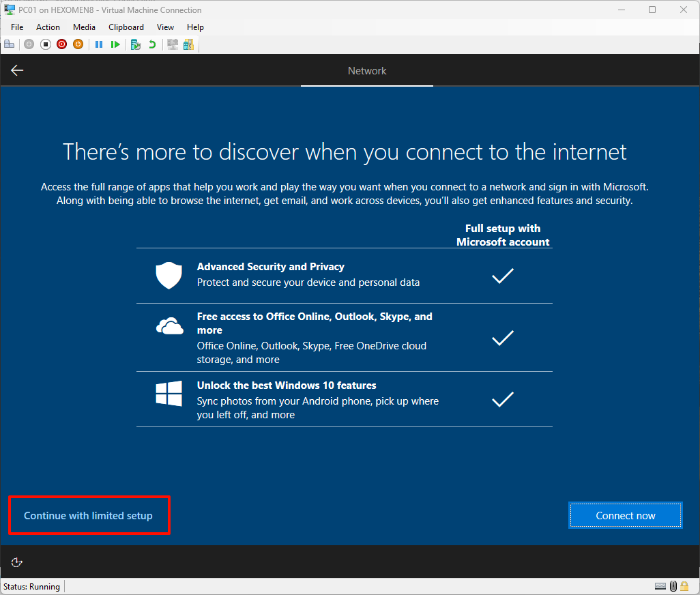This screenshot has width=700, height=595.
Task: Click the mouse icon in the status bar
Action: point(673,585)
